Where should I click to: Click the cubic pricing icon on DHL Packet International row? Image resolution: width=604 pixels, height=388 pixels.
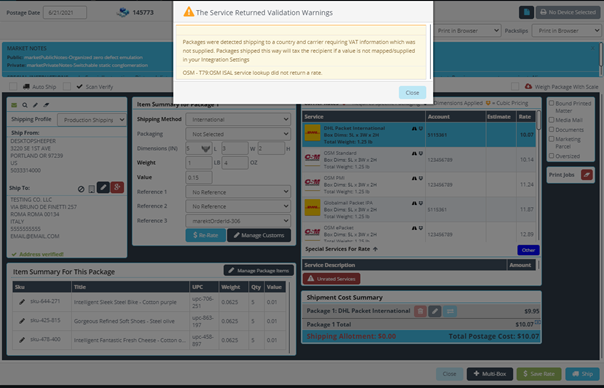[x=421, y=128]
